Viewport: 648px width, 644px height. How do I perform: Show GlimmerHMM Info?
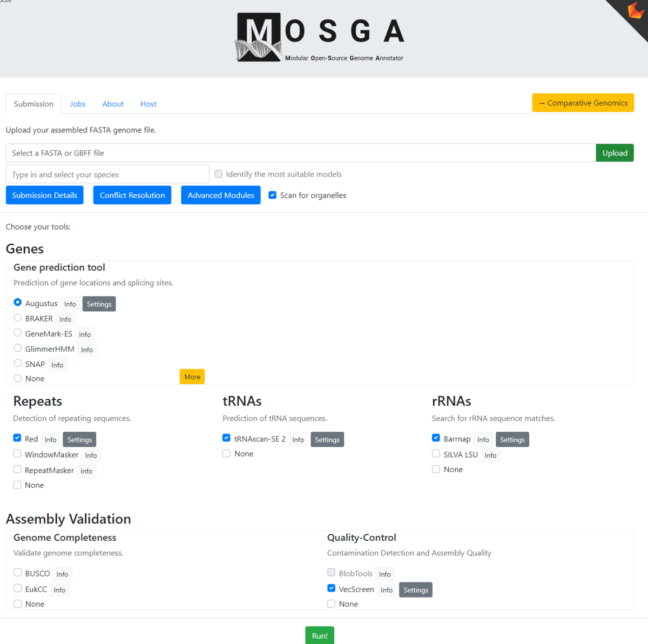pyautogui.click(x=87, y=350)
